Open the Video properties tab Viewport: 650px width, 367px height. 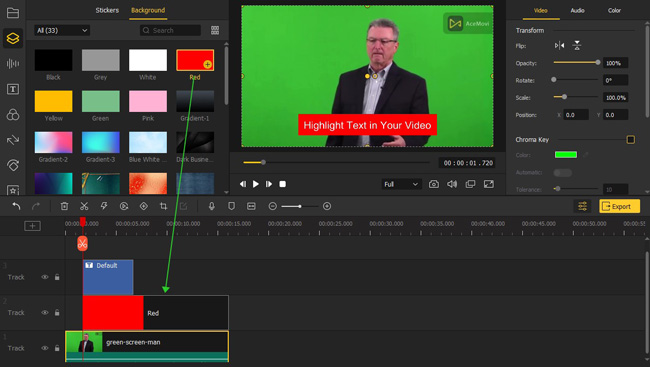coord(541,11)
